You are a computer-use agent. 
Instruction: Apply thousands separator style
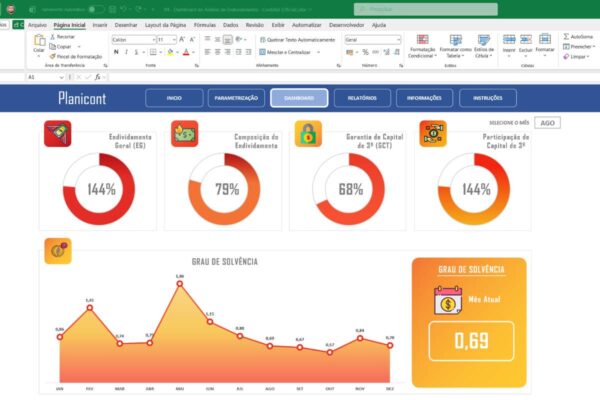375,52
